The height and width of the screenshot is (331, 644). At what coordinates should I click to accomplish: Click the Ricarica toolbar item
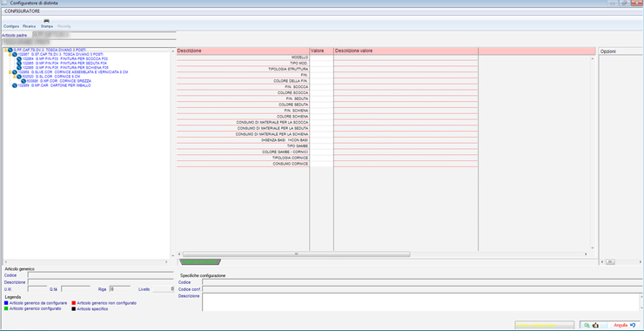(30, 26)
